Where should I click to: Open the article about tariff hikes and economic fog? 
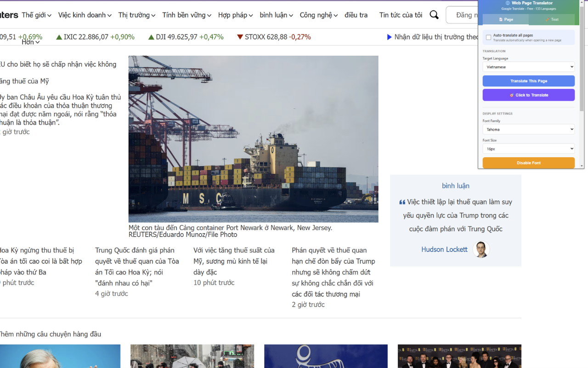[234, 261]
